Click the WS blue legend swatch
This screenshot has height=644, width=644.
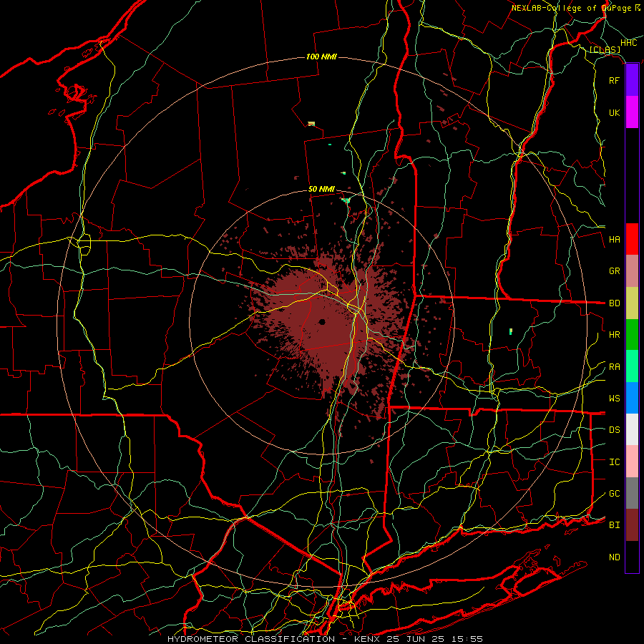point(632,398)
